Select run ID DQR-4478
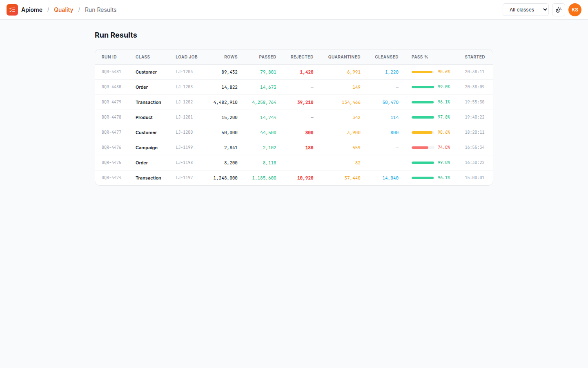This screenshot has width=588, height=368. 111,117
